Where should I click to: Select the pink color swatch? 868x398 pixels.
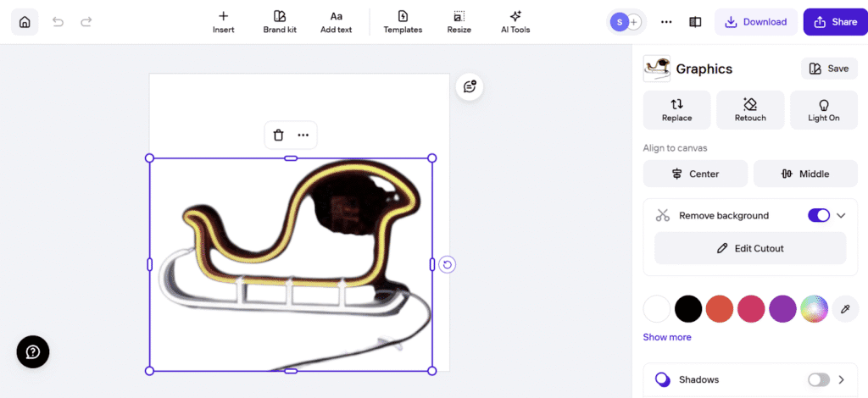coord(751,308)
